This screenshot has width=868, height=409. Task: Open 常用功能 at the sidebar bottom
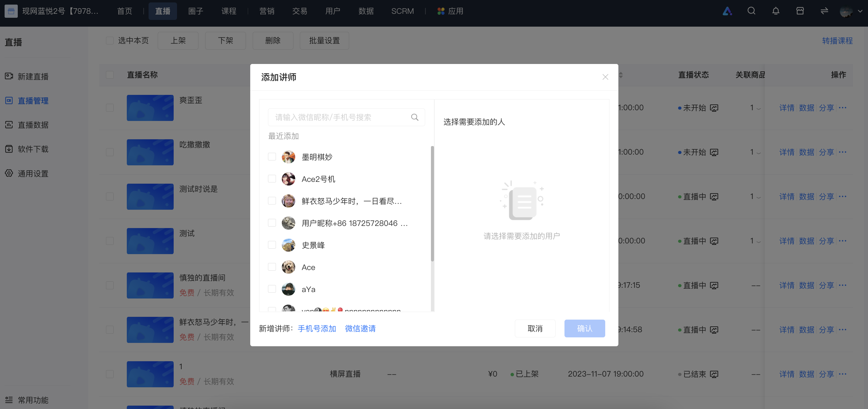pos(27,400)
